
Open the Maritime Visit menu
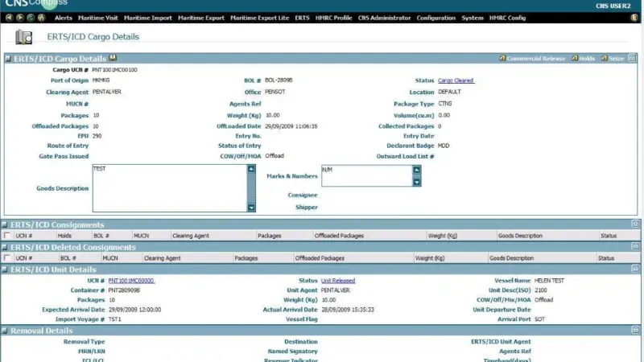(x=97, y=18)
